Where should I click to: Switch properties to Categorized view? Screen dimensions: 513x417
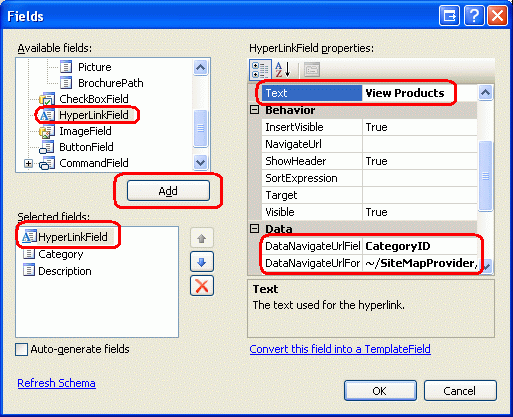coord(260,70)
